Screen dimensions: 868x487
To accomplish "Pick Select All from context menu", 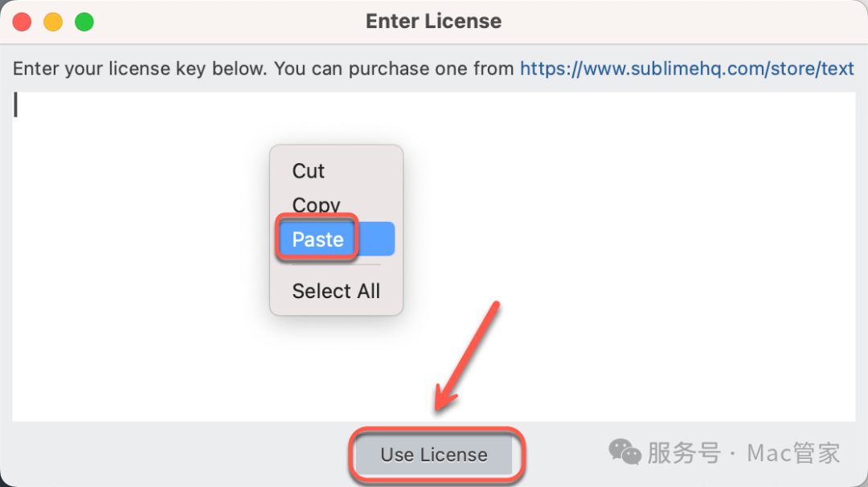I will pos(336,291).
